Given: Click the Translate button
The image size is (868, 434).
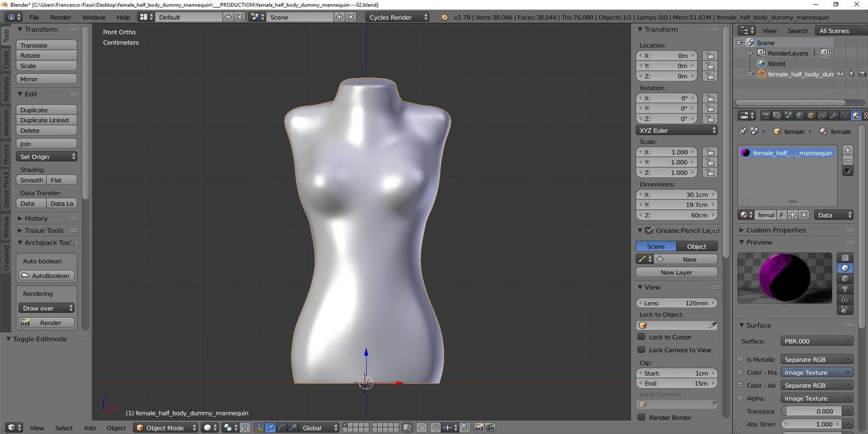Looking at the screenshot, I should [x=47, y=45].
